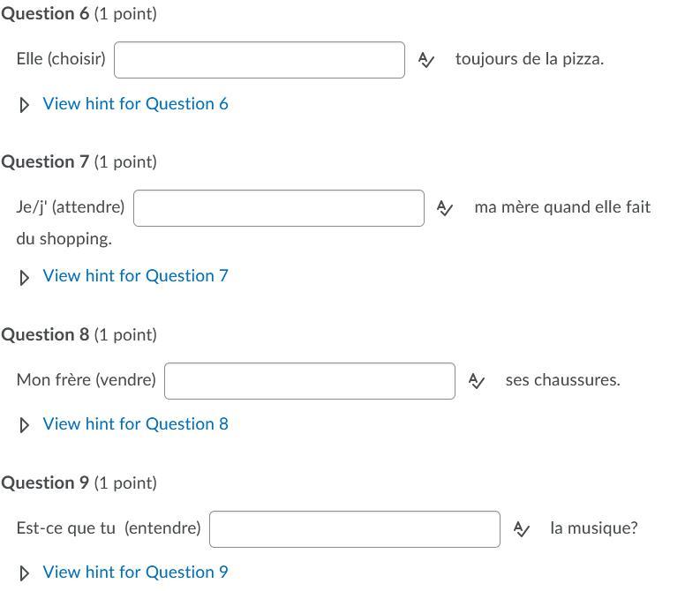Focus the Je/j' (attendre) answer field
The height and width of the screenshot is (591, 700).
coord(279,208)
